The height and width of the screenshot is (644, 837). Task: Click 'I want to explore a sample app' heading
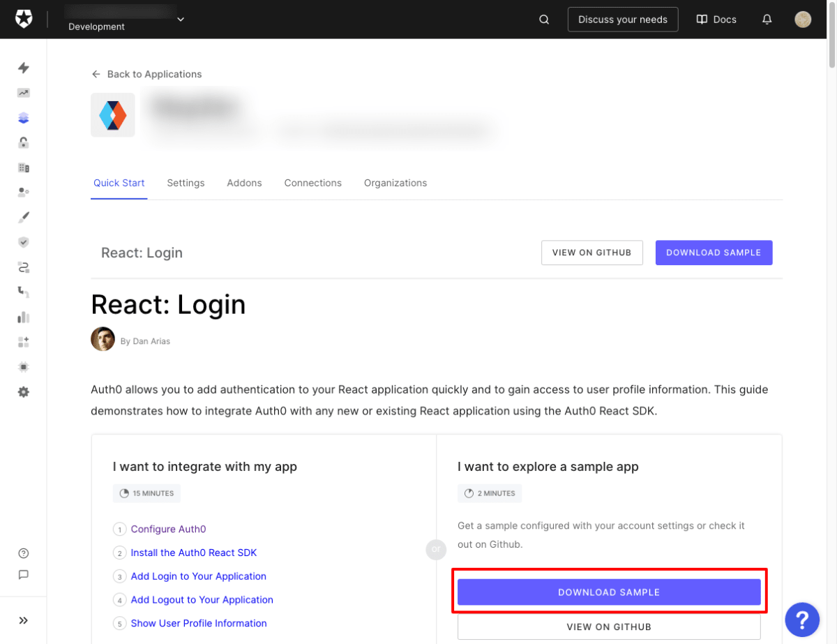(548, 466)
